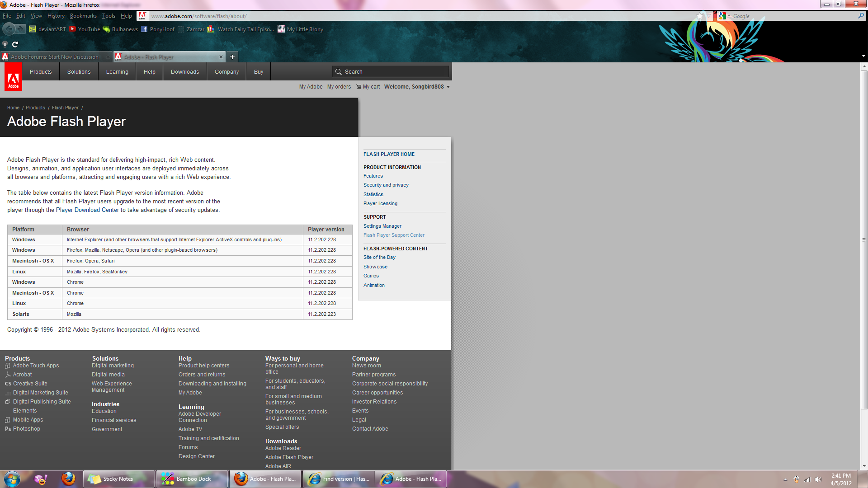
Task: Open the Products menu in Adobe navigation
Action: [41, 72]
